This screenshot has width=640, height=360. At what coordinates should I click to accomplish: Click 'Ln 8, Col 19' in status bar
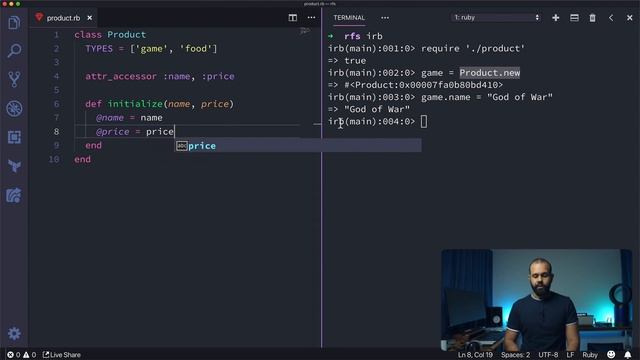(475, 355)
